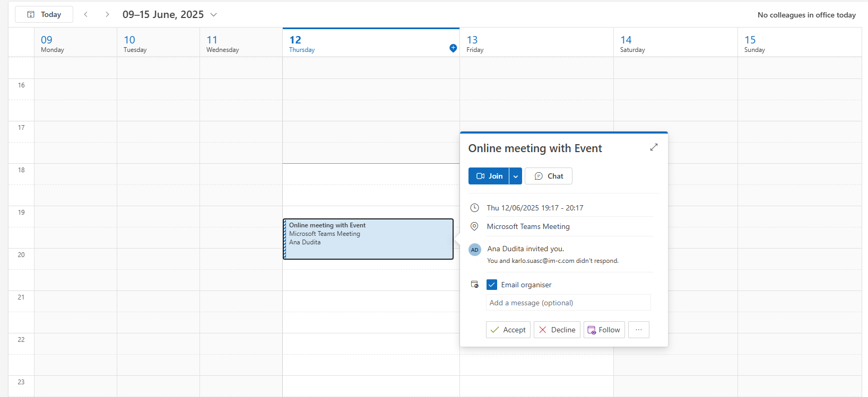Uncheck the Email organiser checkbox

coord(492,285)
